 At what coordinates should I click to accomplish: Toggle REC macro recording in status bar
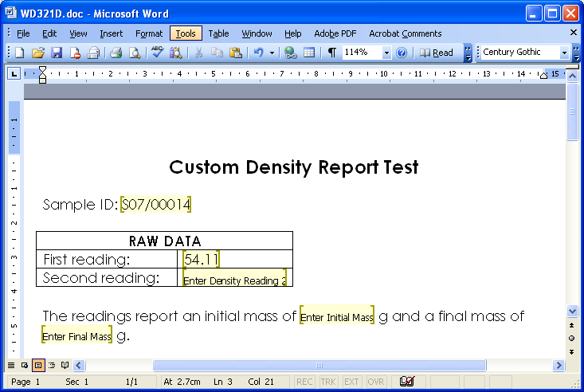pos(304,382)
